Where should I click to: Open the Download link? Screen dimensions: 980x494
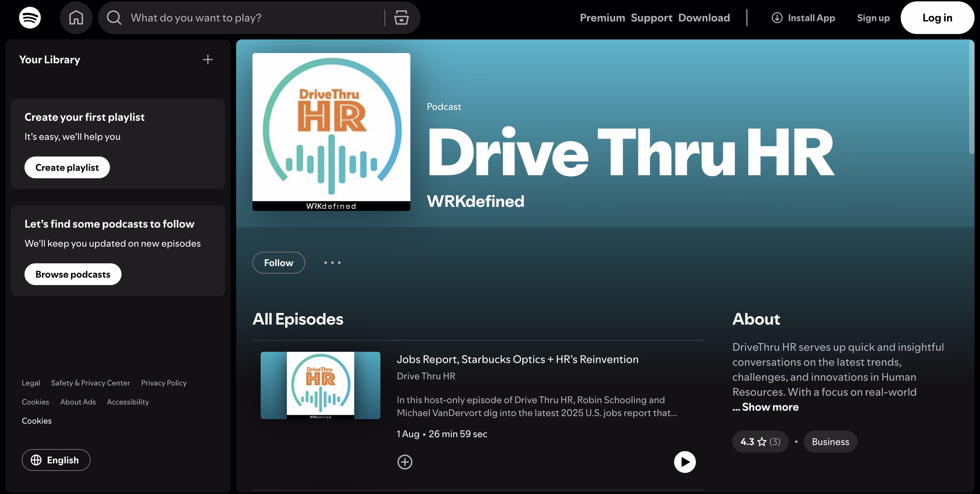[x=704, y=17]
